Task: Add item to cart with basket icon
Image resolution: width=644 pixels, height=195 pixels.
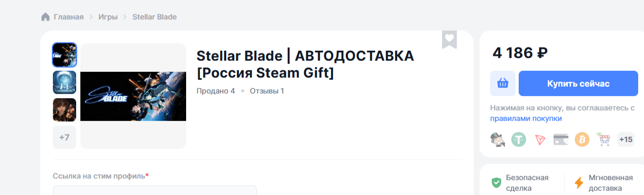Action: pos(502,83)
